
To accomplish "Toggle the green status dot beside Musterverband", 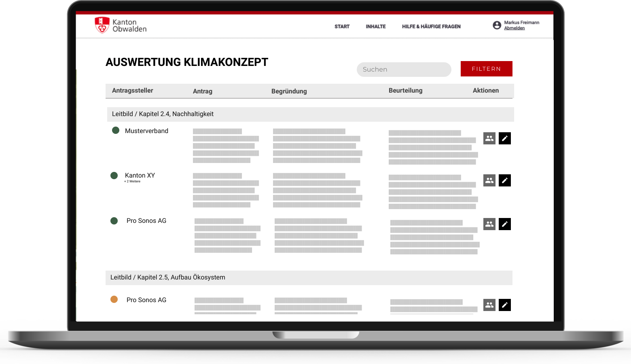I will coord(116,131).
